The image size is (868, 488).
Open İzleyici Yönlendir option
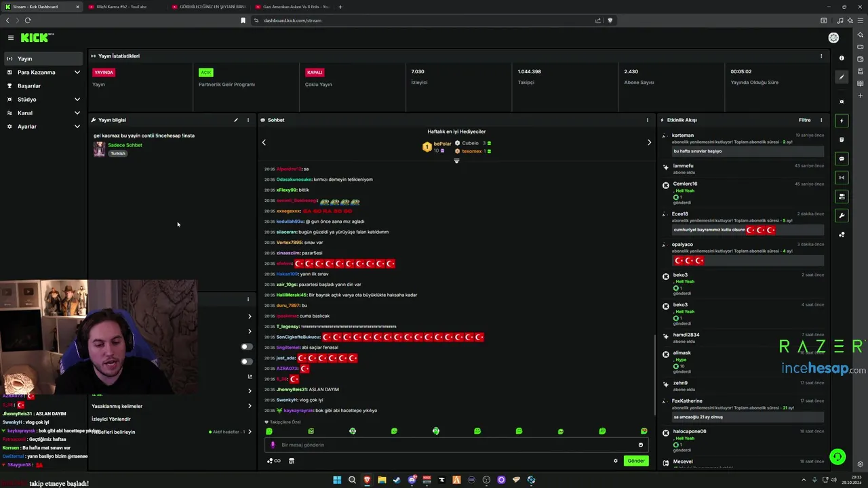coord(111,419)
